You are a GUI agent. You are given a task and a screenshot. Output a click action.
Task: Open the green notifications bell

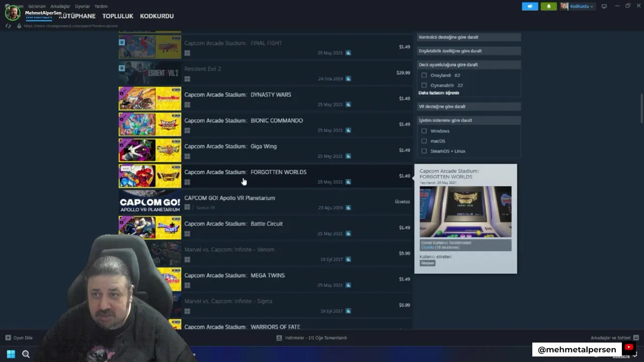(x=548, y=6)
